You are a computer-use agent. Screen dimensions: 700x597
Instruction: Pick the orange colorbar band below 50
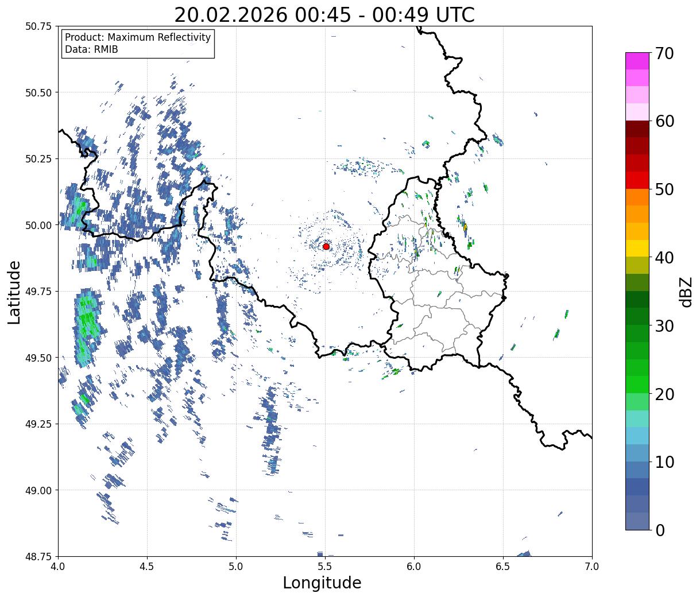click(637, 197)
